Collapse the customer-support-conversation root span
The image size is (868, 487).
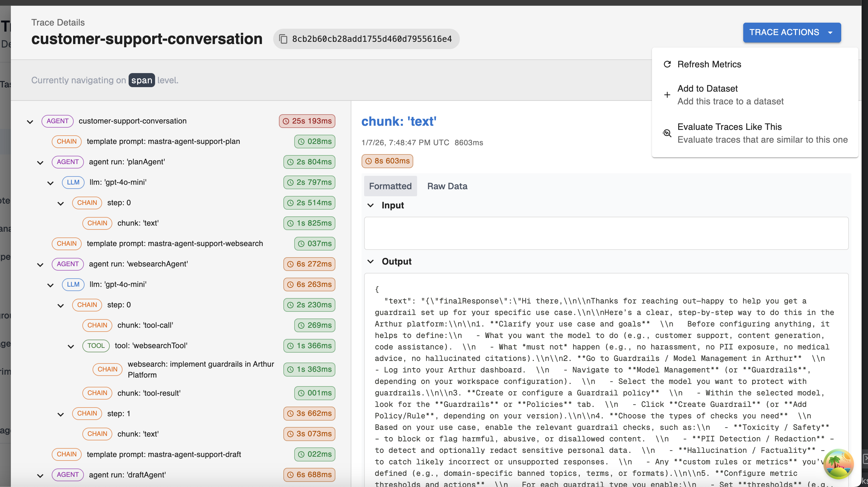(30, 122)
